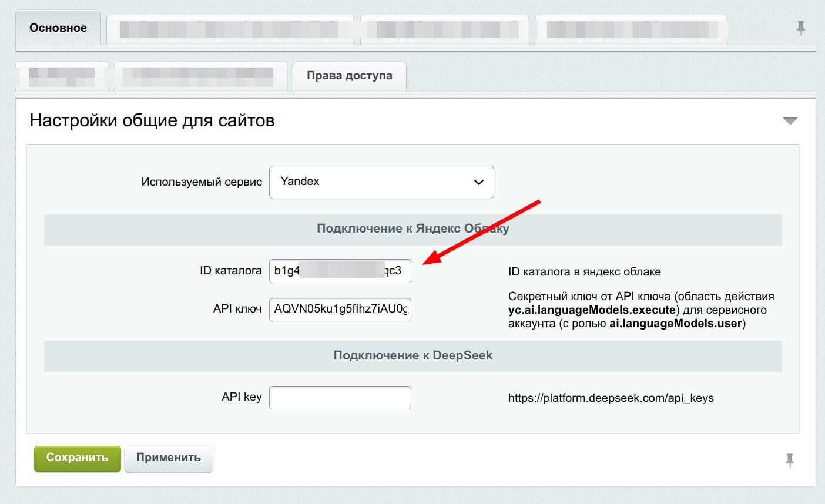Select the blurred tab right of 'Основное'
The height and width of the screenshot is (504, 825).
(230, 29)
